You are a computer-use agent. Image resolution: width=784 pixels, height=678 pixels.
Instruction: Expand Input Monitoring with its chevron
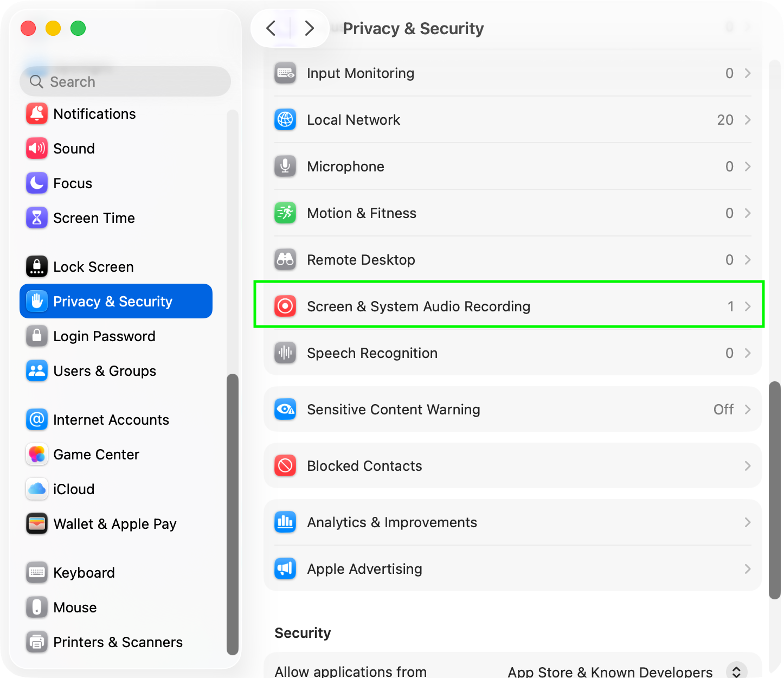tap(748, 73)
